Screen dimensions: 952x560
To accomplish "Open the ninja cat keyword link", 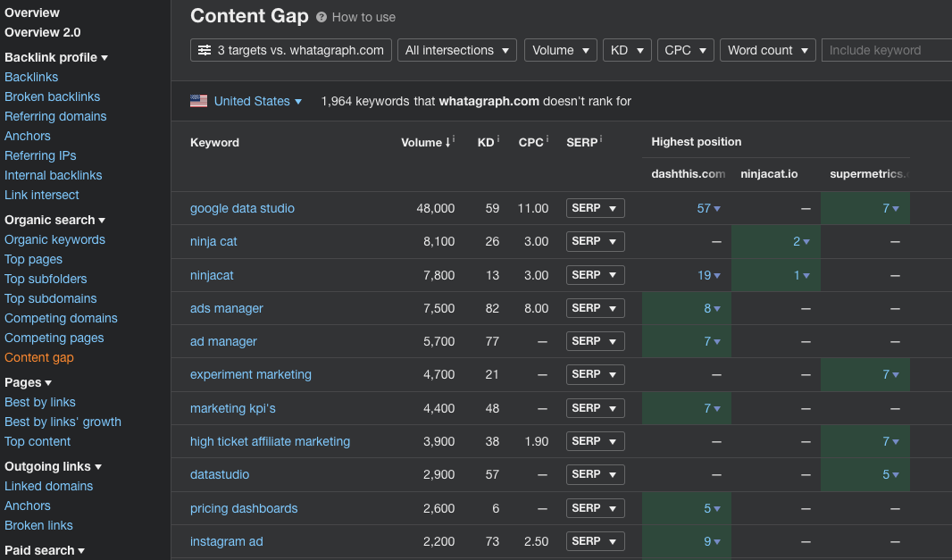I will [x=213, y=242].
